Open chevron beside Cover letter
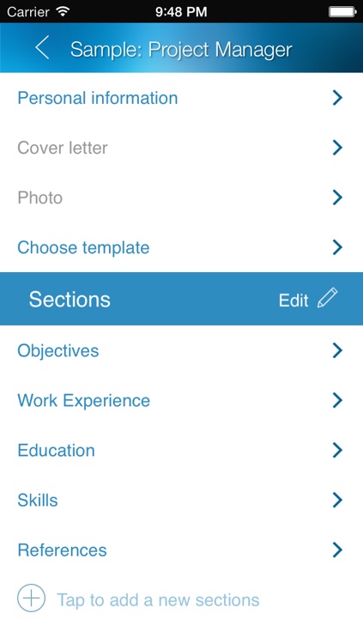This screenshot has height=644, width=363. (x=337, y=148)
